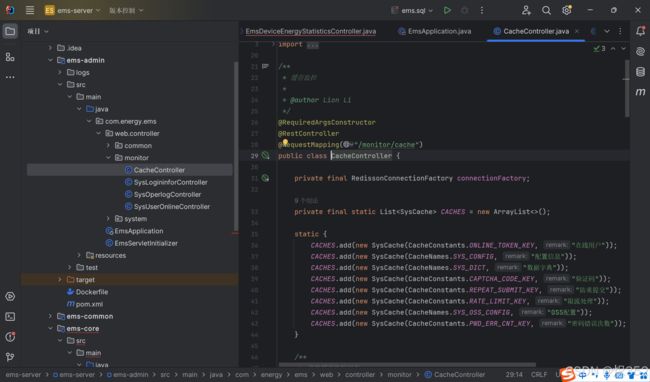Open the AI Assistant spiral icon
650x382 pixels.
640,51
